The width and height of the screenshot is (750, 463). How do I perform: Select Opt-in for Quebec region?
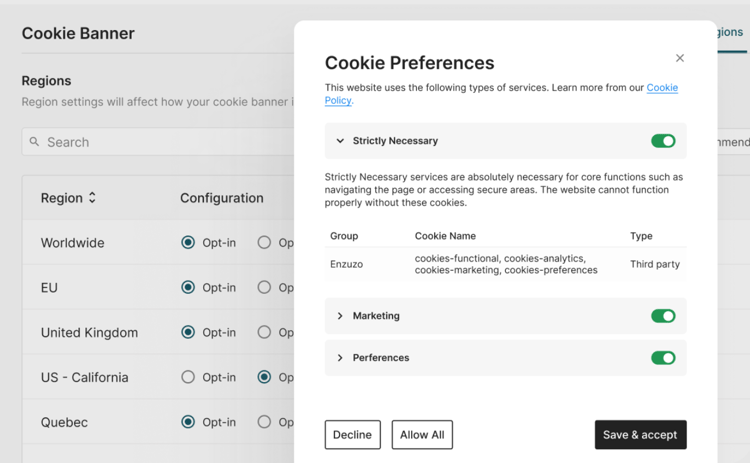click(188, 422)
